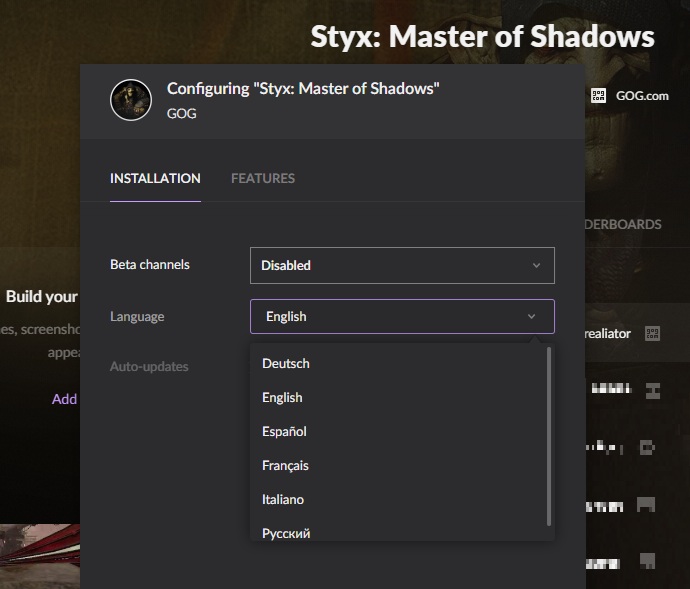Click the screenshot thumbnail in the background window
690x589 pixels.
[x=40, y=556]
